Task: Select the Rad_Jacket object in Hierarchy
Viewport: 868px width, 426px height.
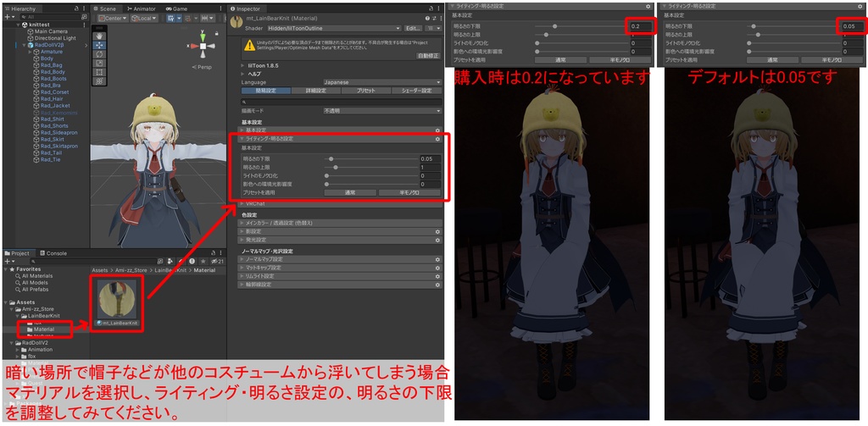Action: tap(55, 105)
